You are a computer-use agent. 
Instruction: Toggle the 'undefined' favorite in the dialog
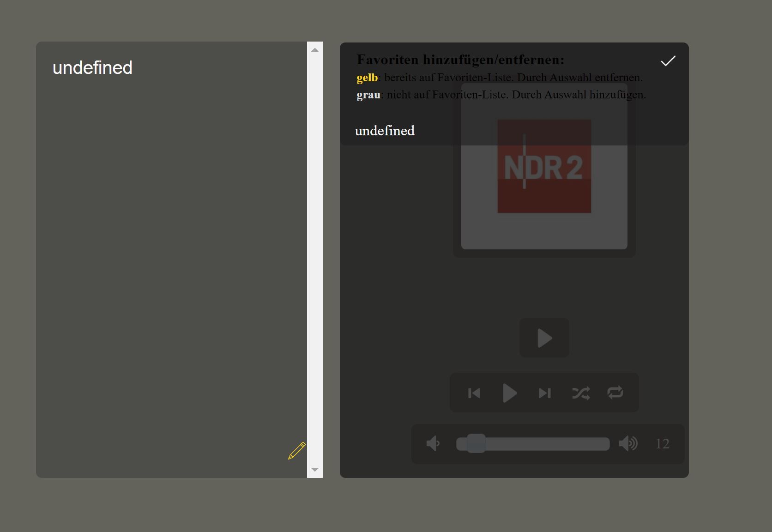click(x=385, y=131)
